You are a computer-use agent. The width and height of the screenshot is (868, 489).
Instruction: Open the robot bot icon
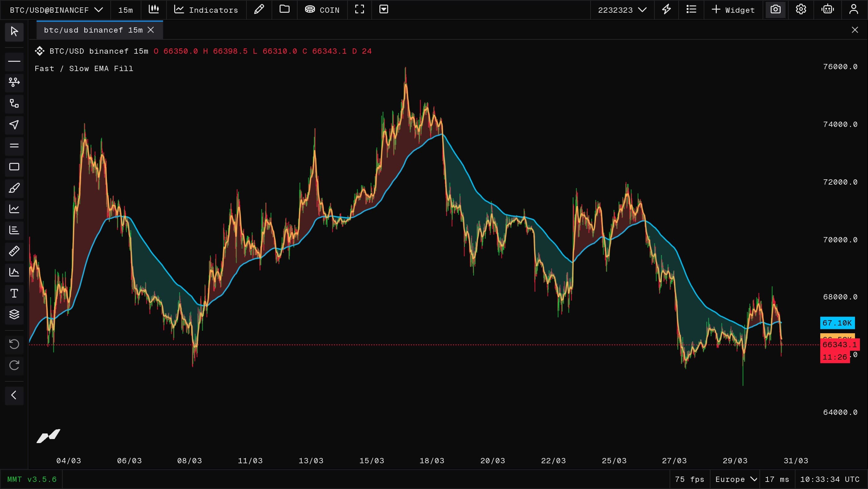click(x=828, y=9)
